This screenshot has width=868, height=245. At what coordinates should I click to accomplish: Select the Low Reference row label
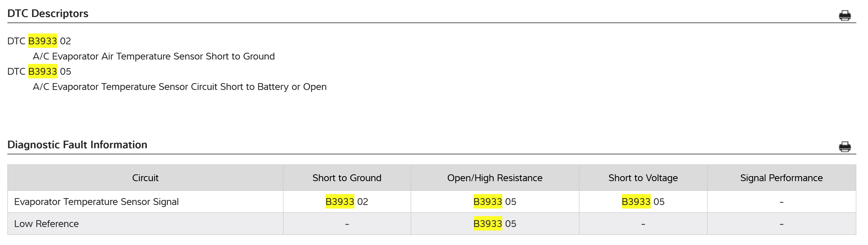(46, 224)
